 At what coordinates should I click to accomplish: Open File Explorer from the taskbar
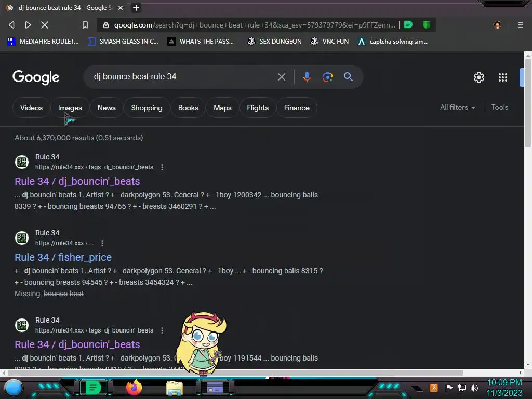pos(175,388)
